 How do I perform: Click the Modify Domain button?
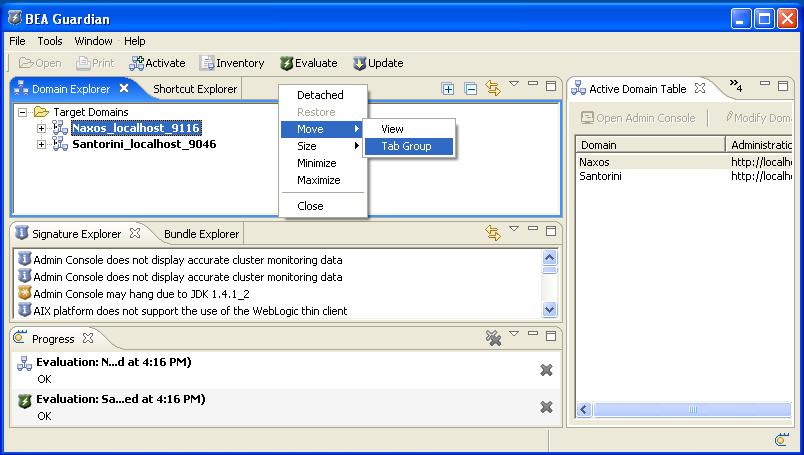click(x=758, y=118)
